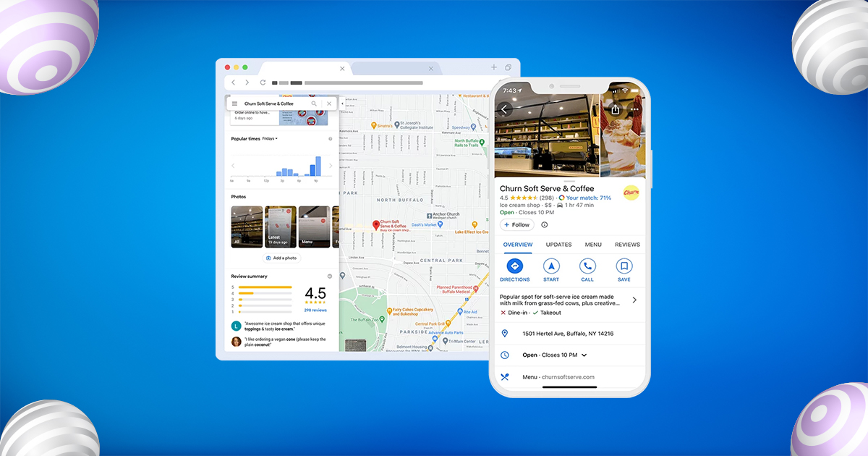
Task: Open the Fridays day dropdown
Action: 270,138
